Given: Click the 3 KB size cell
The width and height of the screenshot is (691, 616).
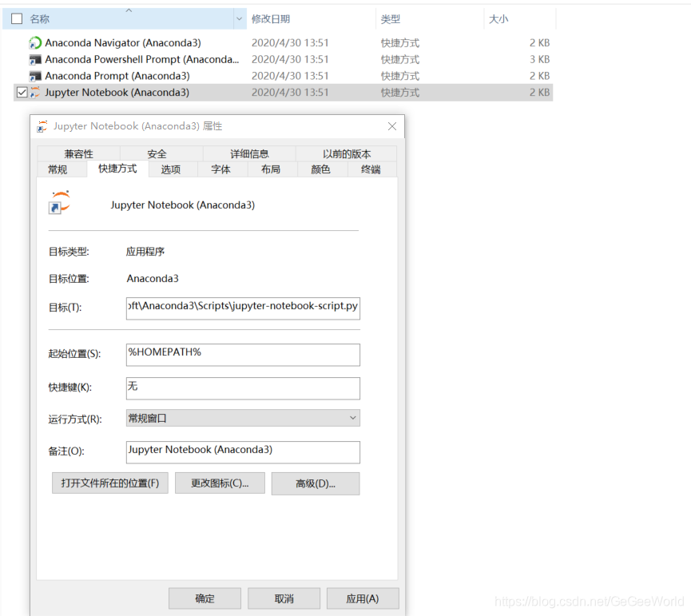Looking at the screenshot, I should tap(539, 59).
